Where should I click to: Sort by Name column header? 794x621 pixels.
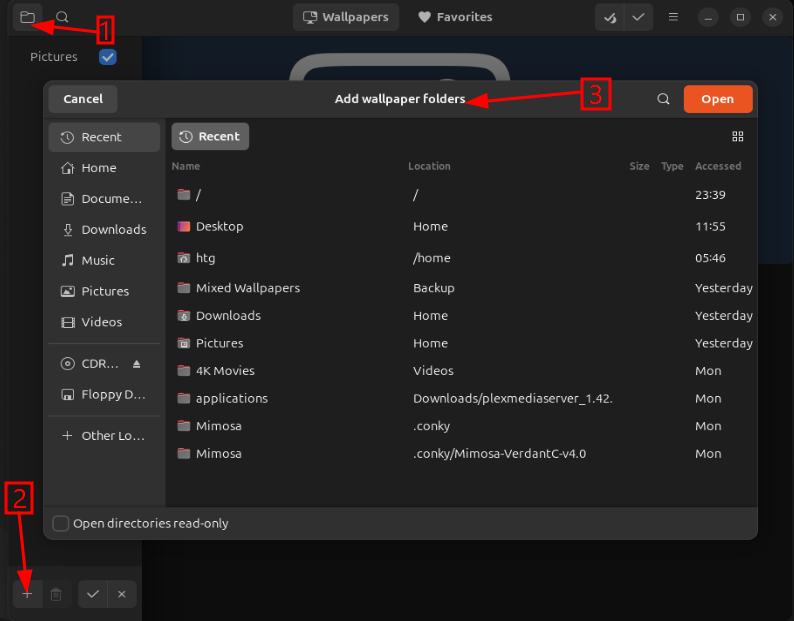point(186,166)
